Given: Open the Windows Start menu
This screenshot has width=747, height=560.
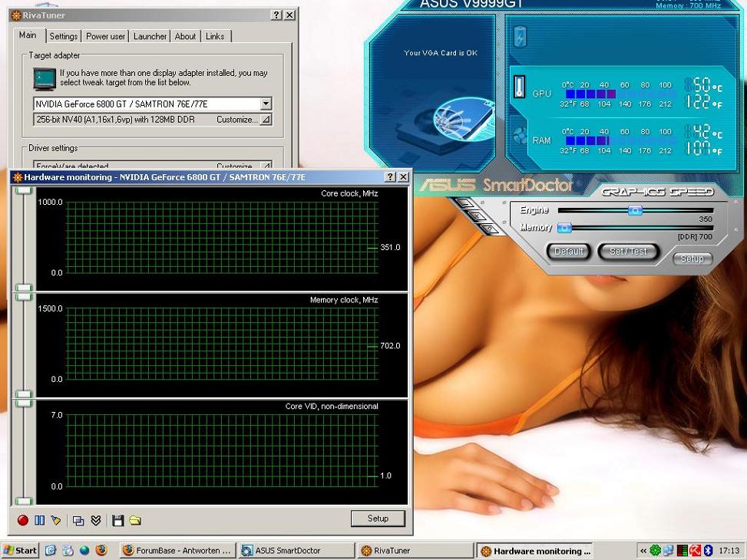Looking at the screenshot, I should (x=19, y=551).
